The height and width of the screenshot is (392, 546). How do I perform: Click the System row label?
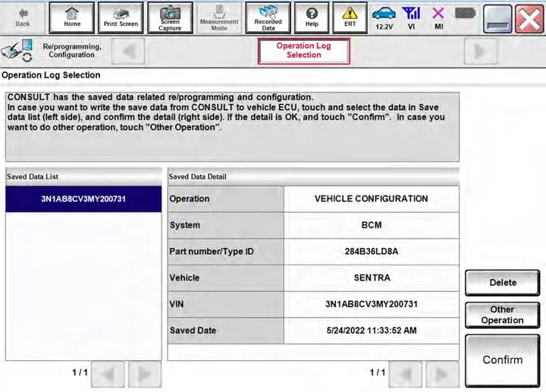226,225
